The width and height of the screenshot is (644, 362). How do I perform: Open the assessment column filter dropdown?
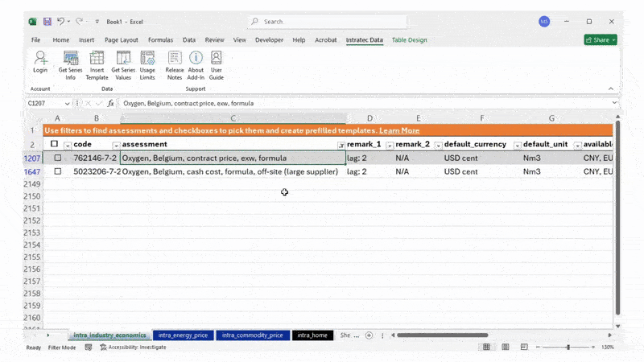click(x=341, y=146)
